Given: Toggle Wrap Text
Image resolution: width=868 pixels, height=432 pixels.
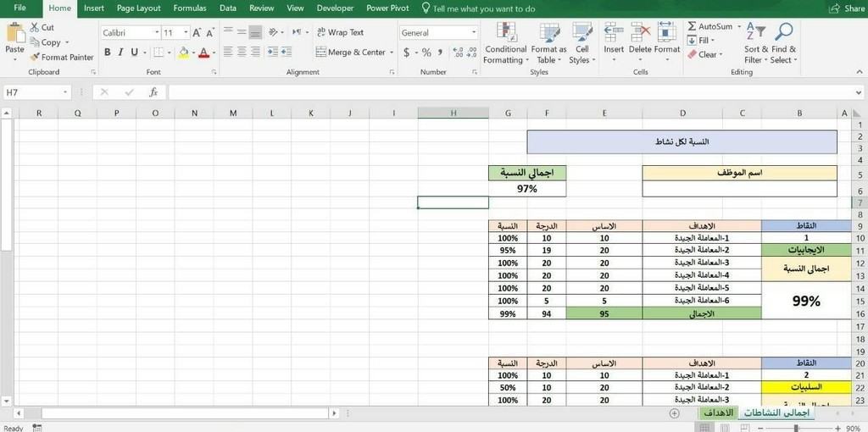Looking at the screenshot, I should point(341,33).
